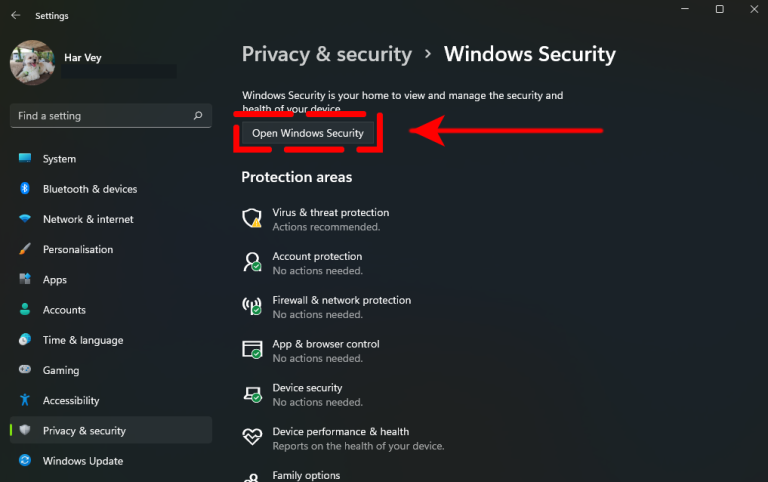Click the search magnifier in Find a setting
Screen dimensions: 768x482
tap(198, 116)
